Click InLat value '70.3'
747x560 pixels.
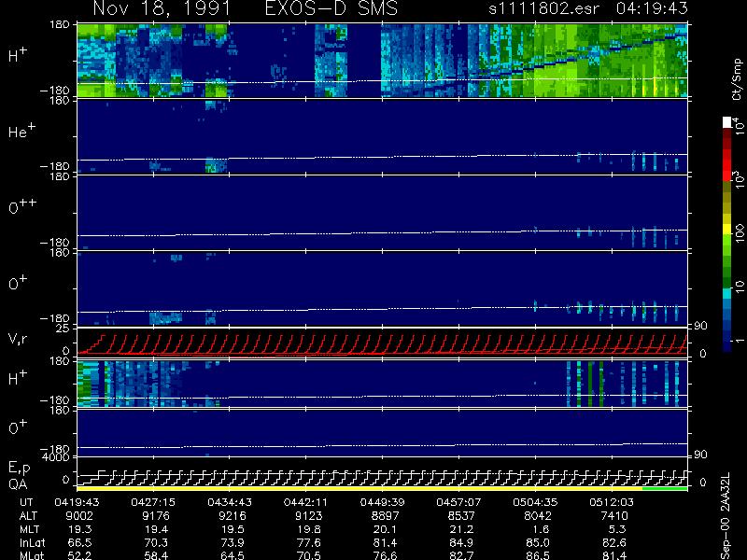click(x=157, y=542)
